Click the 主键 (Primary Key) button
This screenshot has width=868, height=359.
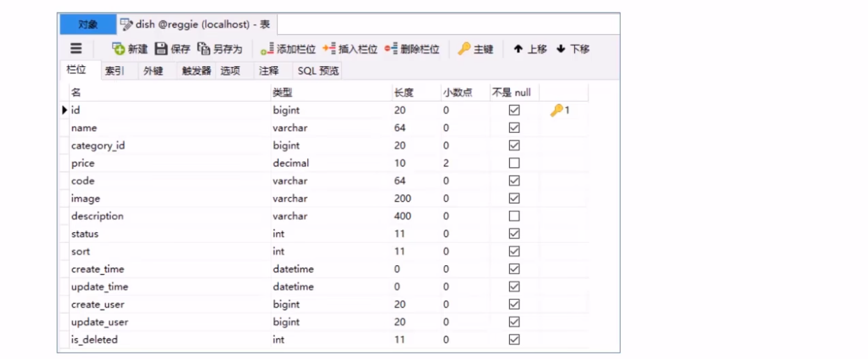(x=476, y=49)
